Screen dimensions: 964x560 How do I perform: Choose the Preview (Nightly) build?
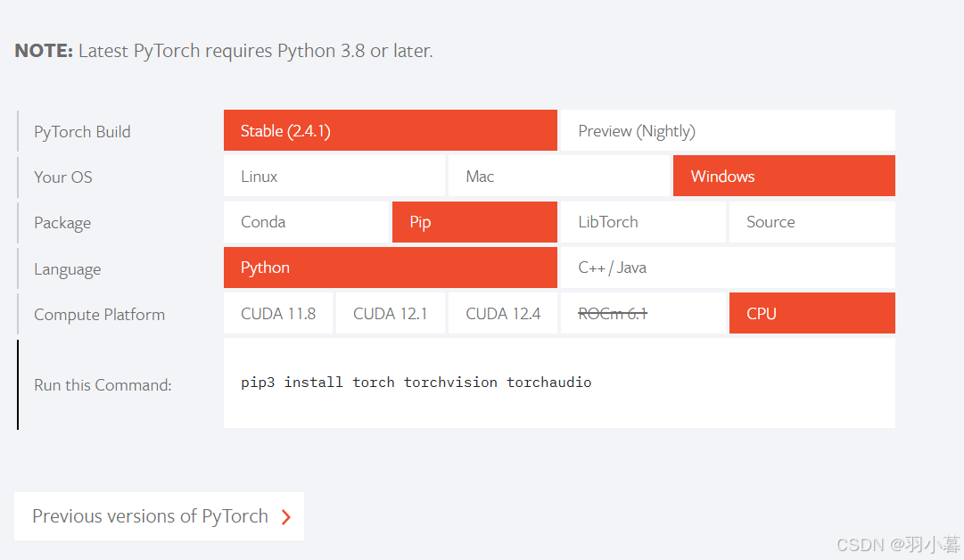[x=728, y=130]
